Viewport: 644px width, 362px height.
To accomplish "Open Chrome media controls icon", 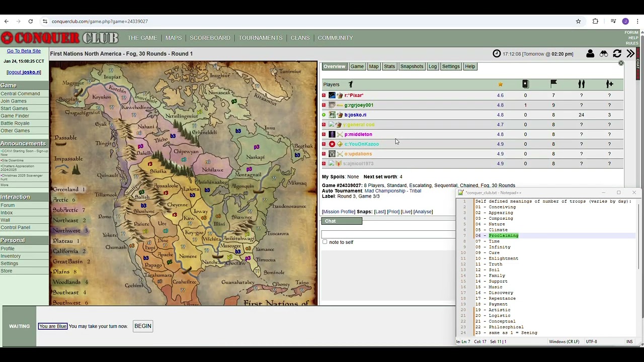I will pyautogui.click(x=613, y=21).
